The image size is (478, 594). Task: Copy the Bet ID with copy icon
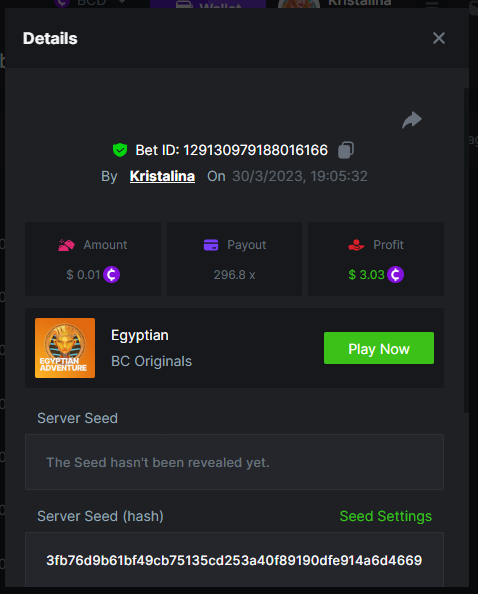click(346, 150)
